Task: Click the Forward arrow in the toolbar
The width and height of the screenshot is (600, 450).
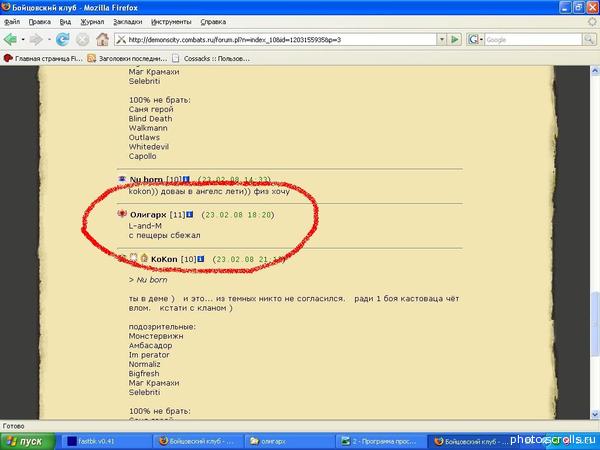Action: click(36, 39)
